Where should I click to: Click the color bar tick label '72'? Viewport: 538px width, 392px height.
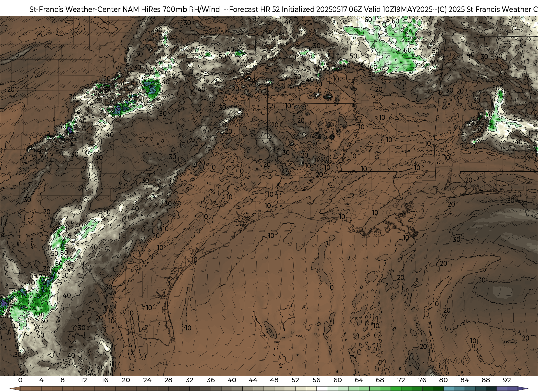pos(401,380)
